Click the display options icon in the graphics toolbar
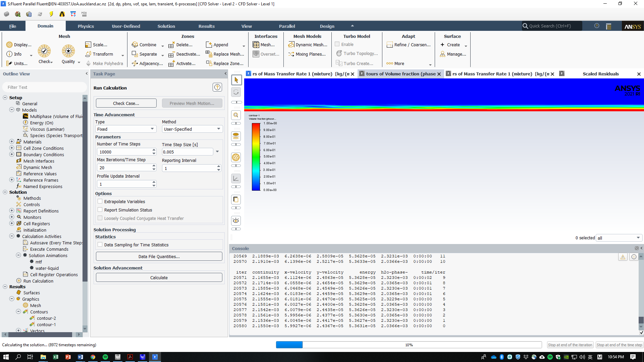Screen dimensions: 644x362 pyautogui.click(x=236, y=136)
